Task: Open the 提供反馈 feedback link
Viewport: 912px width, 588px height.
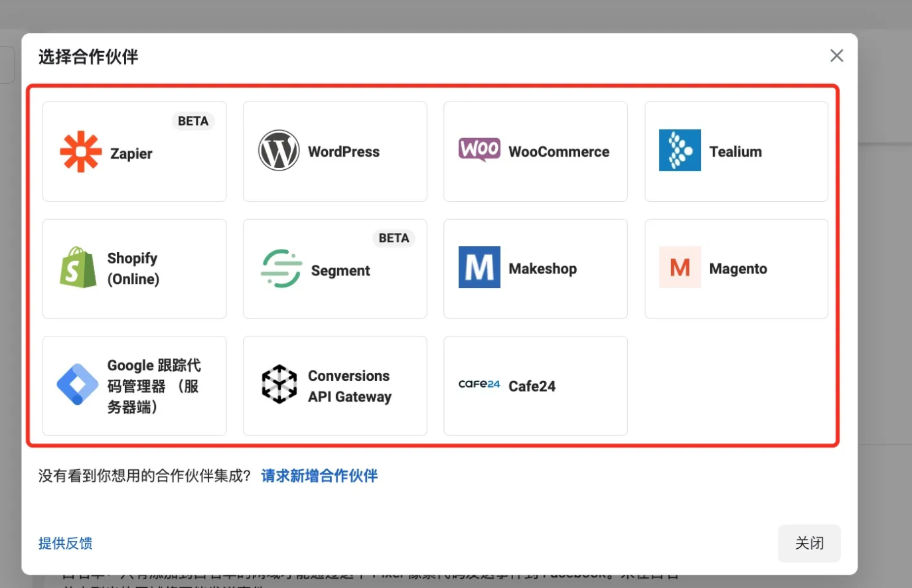Action: click(x=65, y=543)
